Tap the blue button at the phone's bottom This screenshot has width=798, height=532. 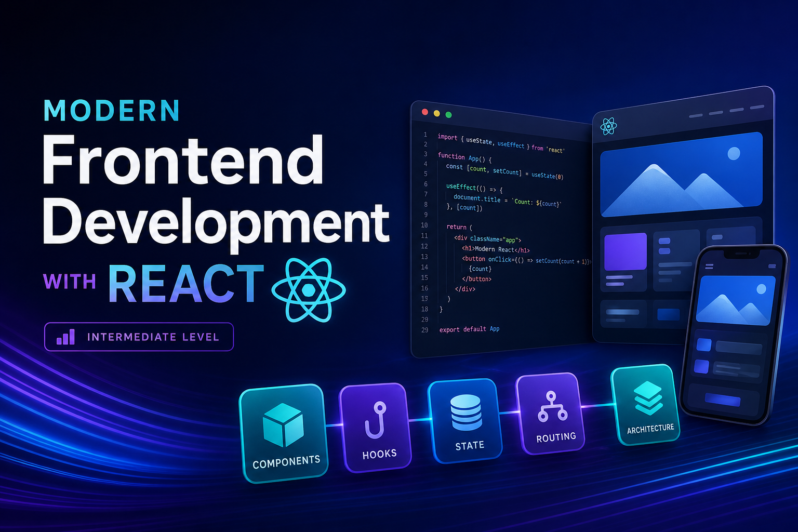(x=723, y=399)
